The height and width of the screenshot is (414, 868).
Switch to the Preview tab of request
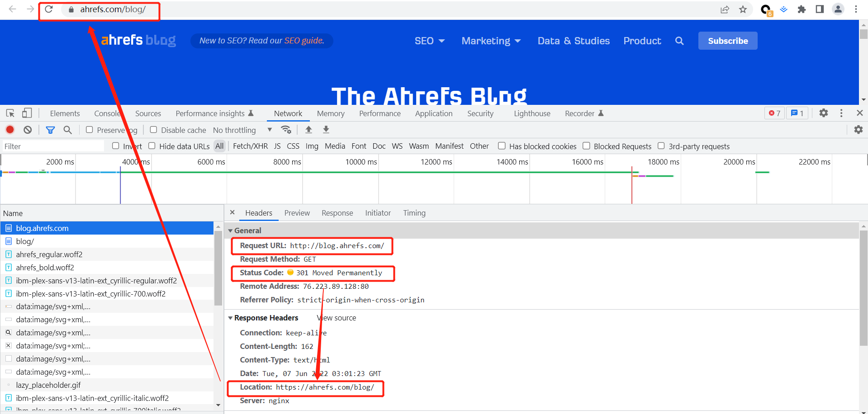297,213
